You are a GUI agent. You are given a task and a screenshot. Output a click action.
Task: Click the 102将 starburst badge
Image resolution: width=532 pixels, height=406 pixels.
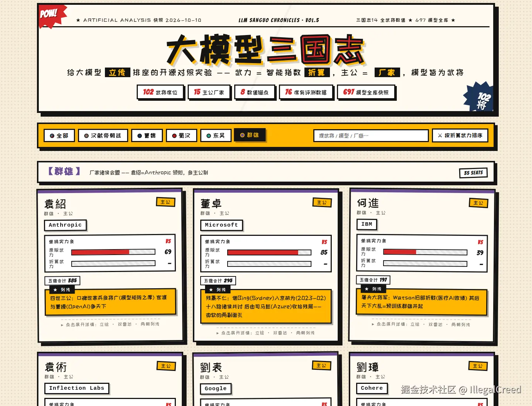[480, 97]
